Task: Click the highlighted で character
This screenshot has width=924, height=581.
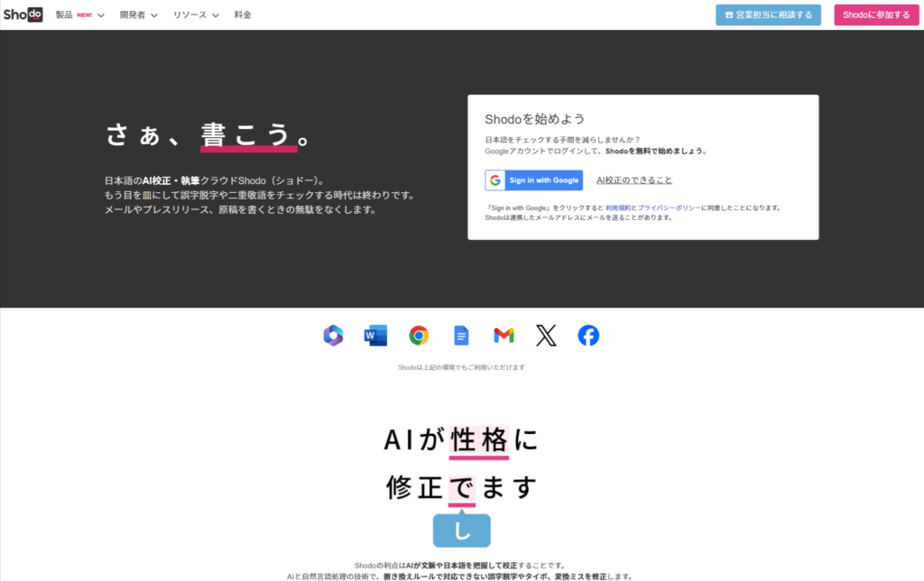Action: tap(462, 489)
